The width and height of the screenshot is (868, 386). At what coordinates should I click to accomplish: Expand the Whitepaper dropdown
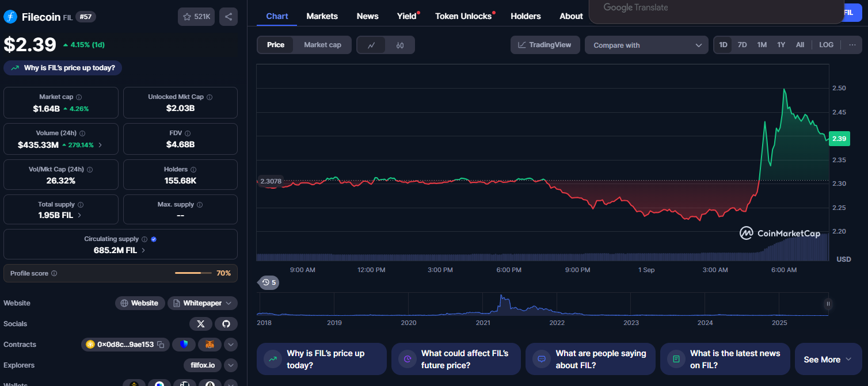(203, 303)
